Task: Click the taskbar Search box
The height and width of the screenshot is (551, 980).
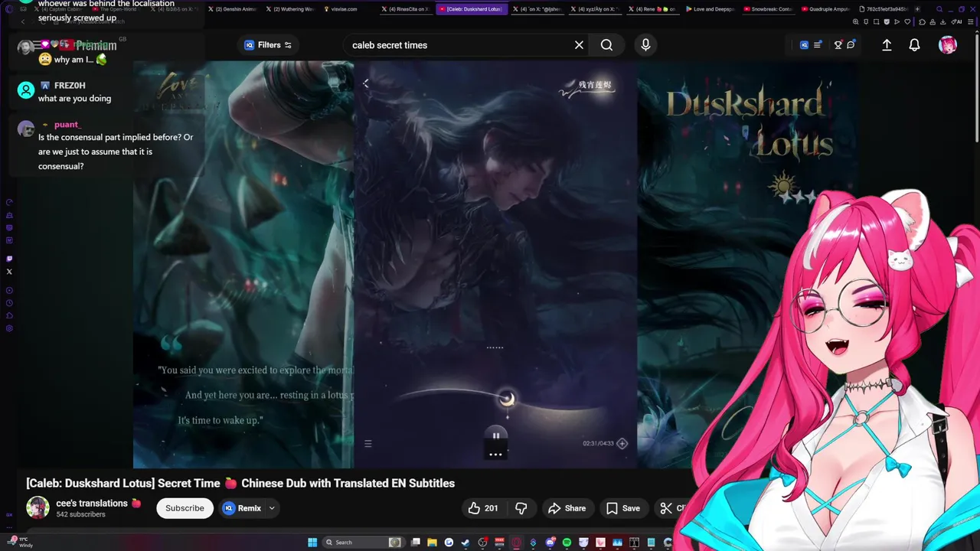Action: point(364,543)
